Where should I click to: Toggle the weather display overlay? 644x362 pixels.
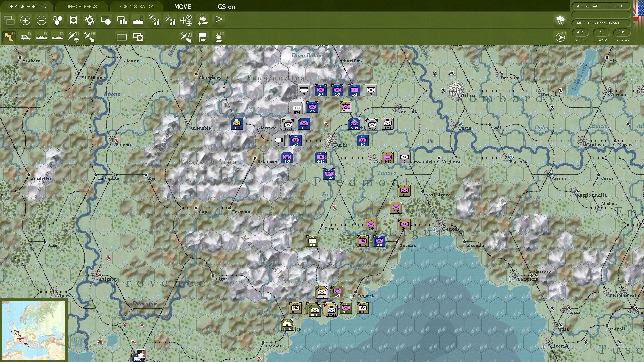202,20
